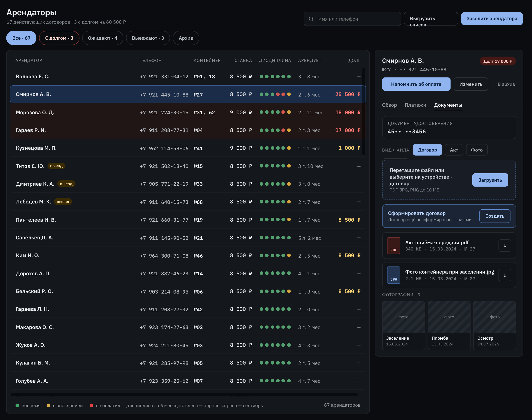Click phone +7 962 114-59-06

click(x=164, y=148)
